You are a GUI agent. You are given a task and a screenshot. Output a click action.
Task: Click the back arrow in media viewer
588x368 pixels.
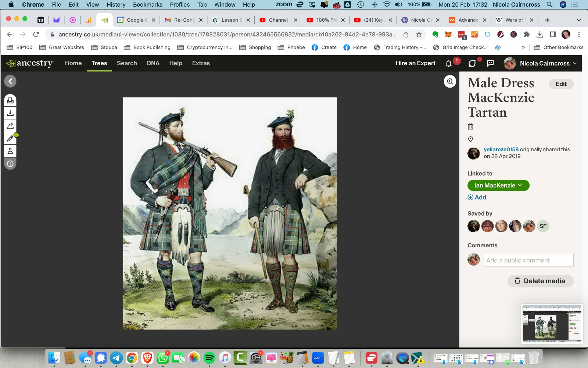click(x=10, y=81)
